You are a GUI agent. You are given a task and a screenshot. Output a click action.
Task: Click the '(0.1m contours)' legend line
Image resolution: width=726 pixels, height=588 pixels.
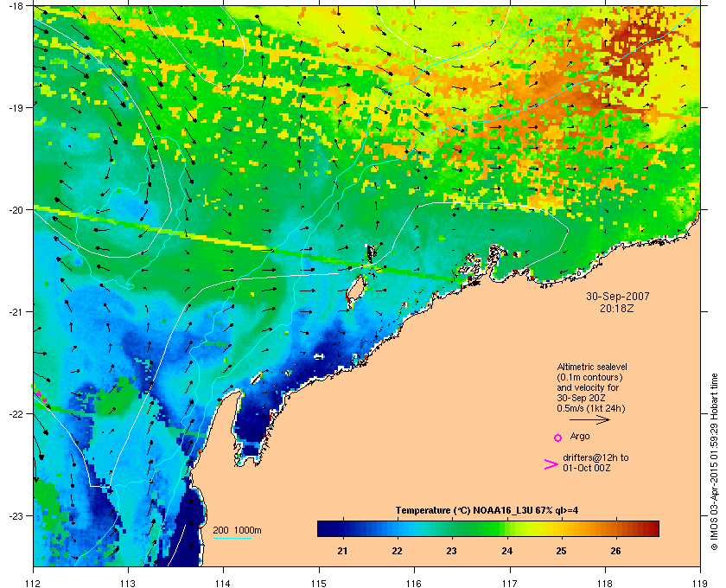tap(589, 377)
